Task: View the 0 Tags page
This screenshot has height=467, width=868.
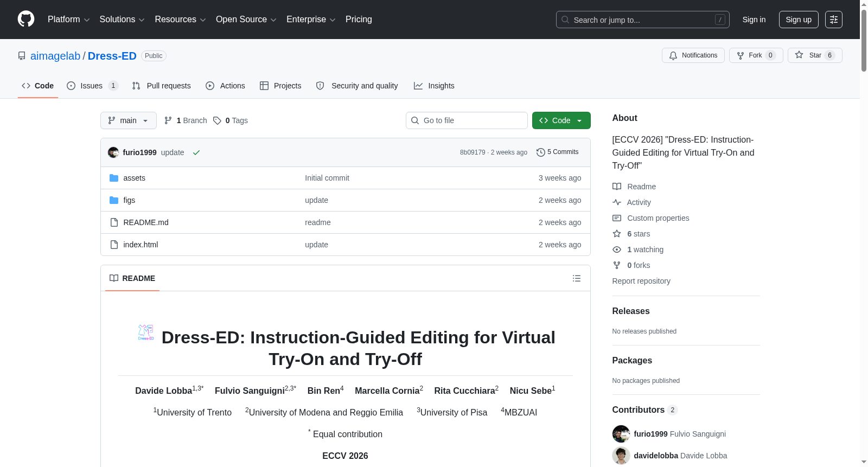Action: point(231,120)
